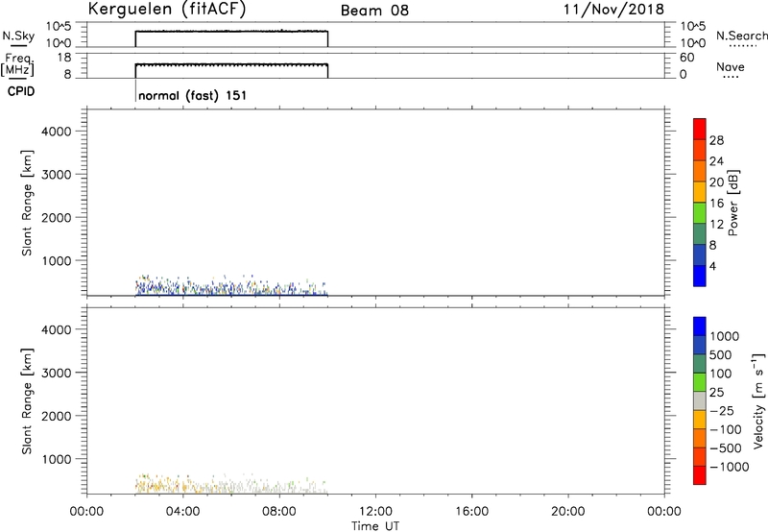
Task: Click the date '11/Nov/2018'
Action: 613,9
